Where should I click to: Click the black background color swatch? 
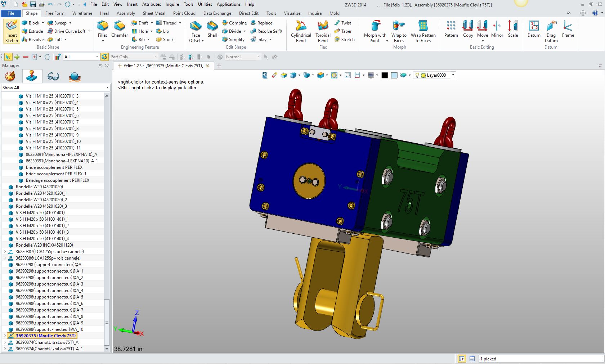click(x=385, y=75)
